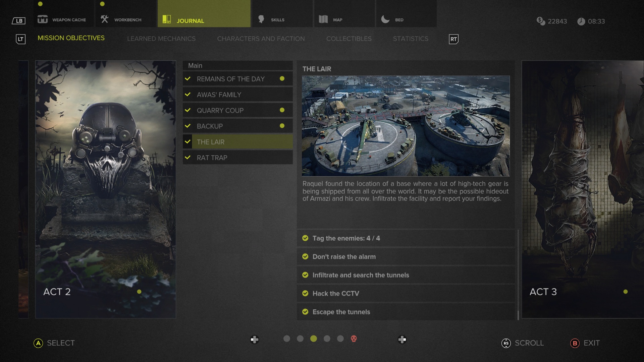This screenshot has width=644, height=362.
Task: Switch to Learned Mechanics sub-tab
Action: point(161,39)
